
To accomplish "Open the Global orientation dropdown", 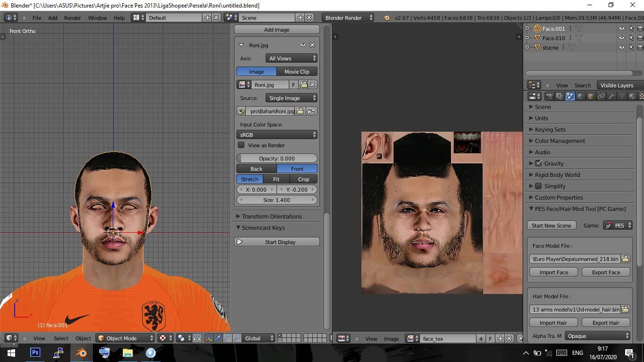I will click(x=259, y=338).
